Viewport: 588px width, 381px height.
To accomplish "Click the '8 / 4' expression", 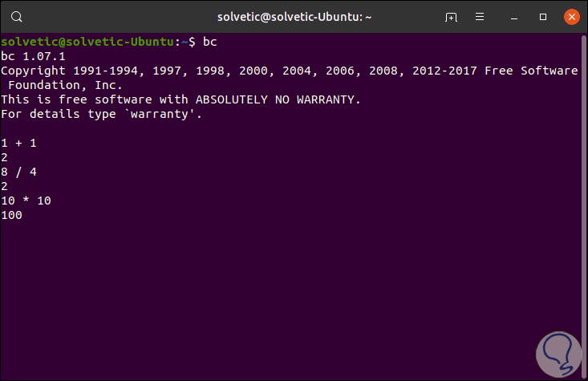I will coord(18,172).
